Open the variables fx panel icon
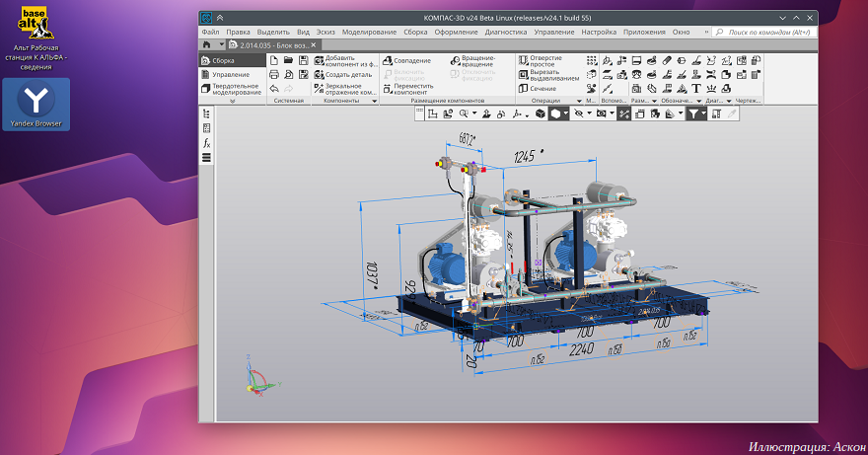 (x=206, y=143)
